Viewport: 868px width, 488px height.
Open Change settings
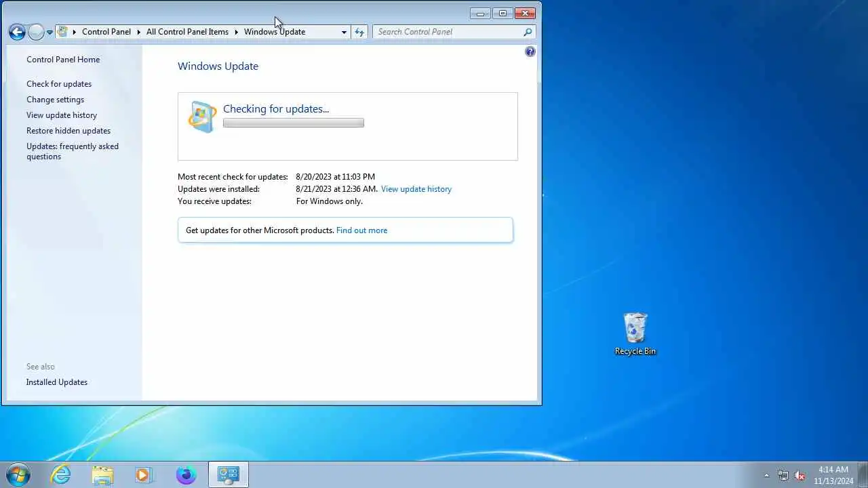click(x=55, y=100)
